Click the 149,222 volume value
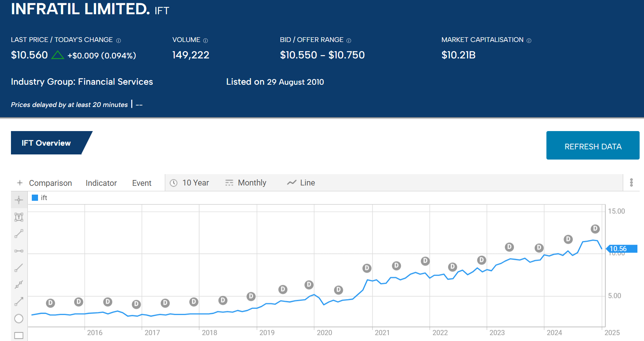This screenshot has width=644, height=341. (x=191, y=55)
